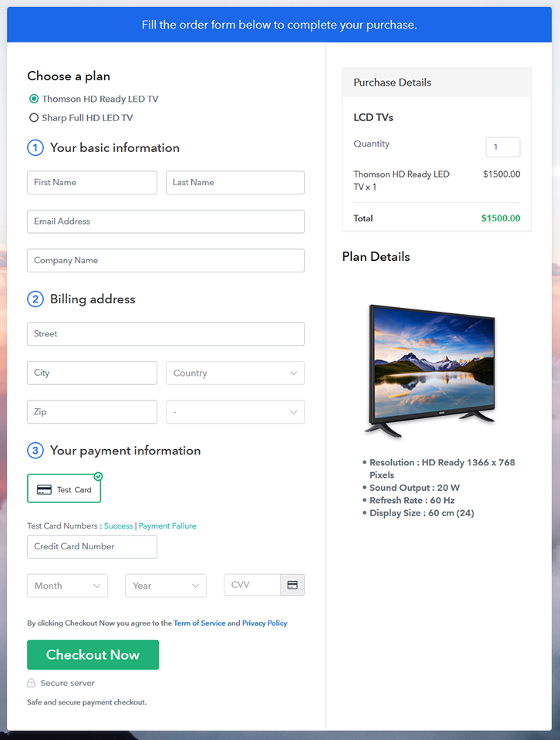
Task: Click the Zip input field
Action: pyautogui.click(x=92, y=412)
